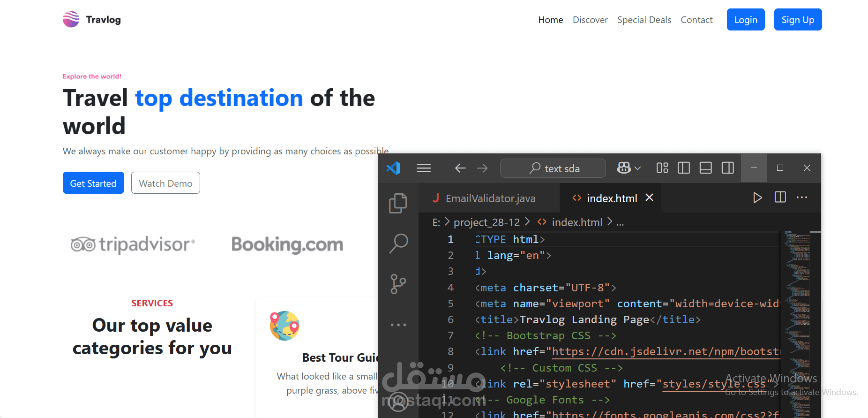Click the 'Best Tour Guide' card heading
This screenshot has width=868, height=418.
[x=341, y=357]
